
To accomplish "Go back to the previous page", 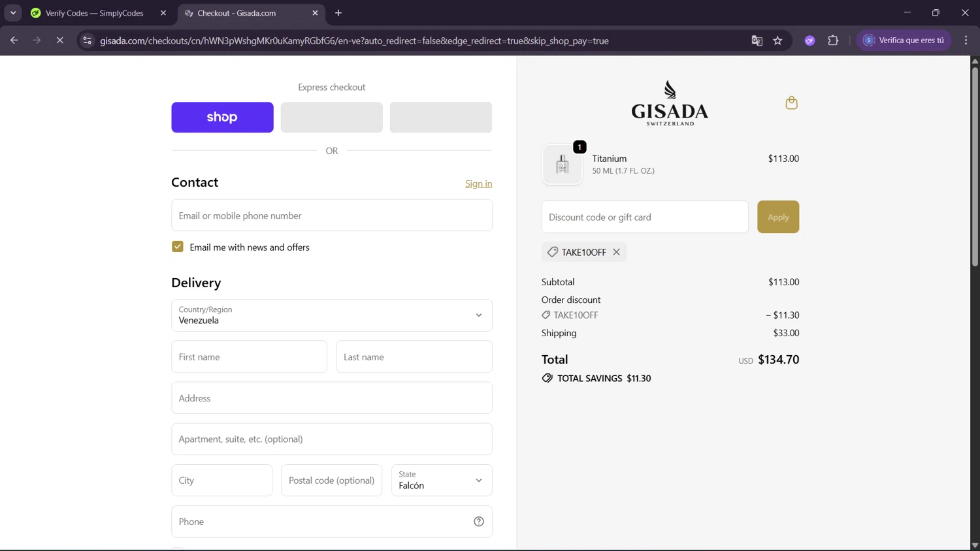I will [14, 40].
